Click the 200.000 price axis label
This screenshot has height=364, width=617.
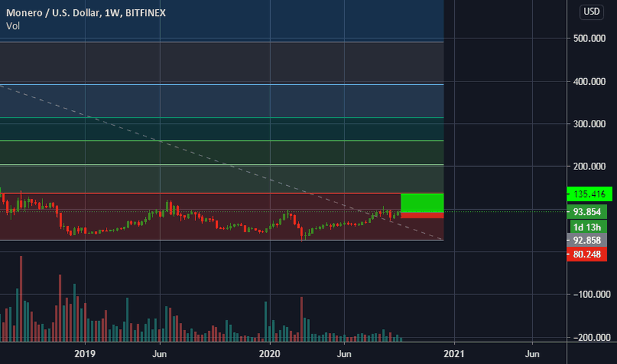click(589, 167)
